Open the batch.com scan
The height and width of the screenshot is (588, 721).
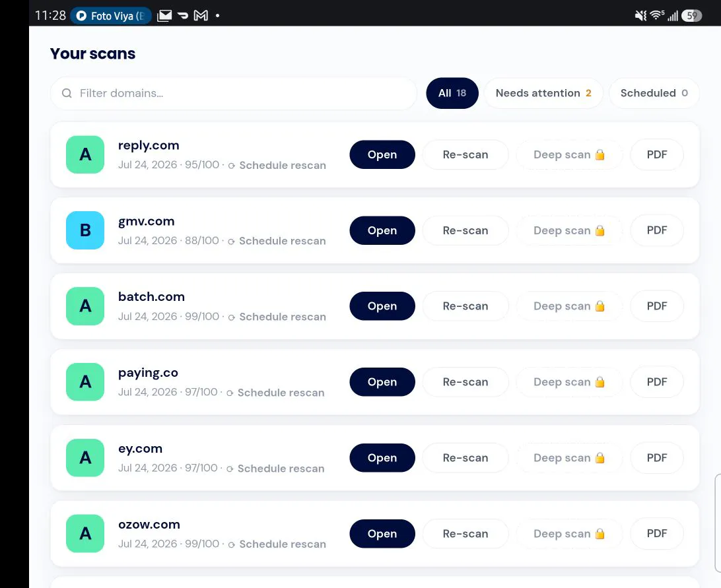coord(382,306)
